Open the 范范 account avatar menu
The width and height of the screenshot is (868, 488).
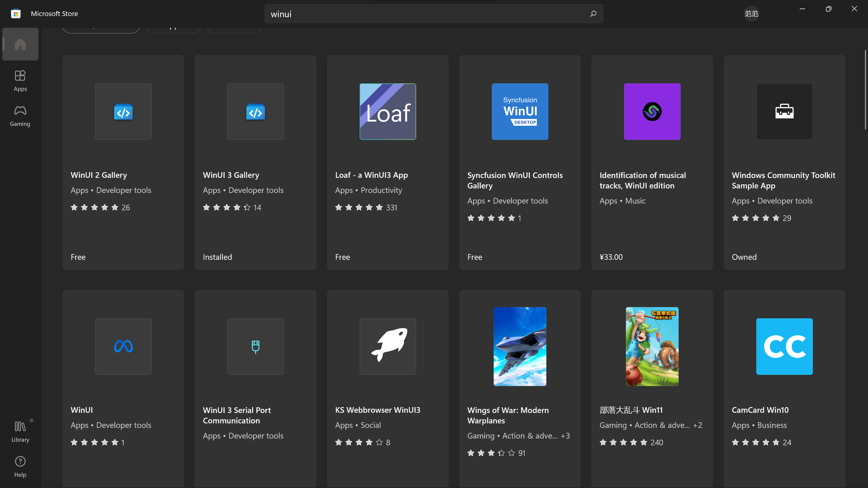tap(751, 14)
